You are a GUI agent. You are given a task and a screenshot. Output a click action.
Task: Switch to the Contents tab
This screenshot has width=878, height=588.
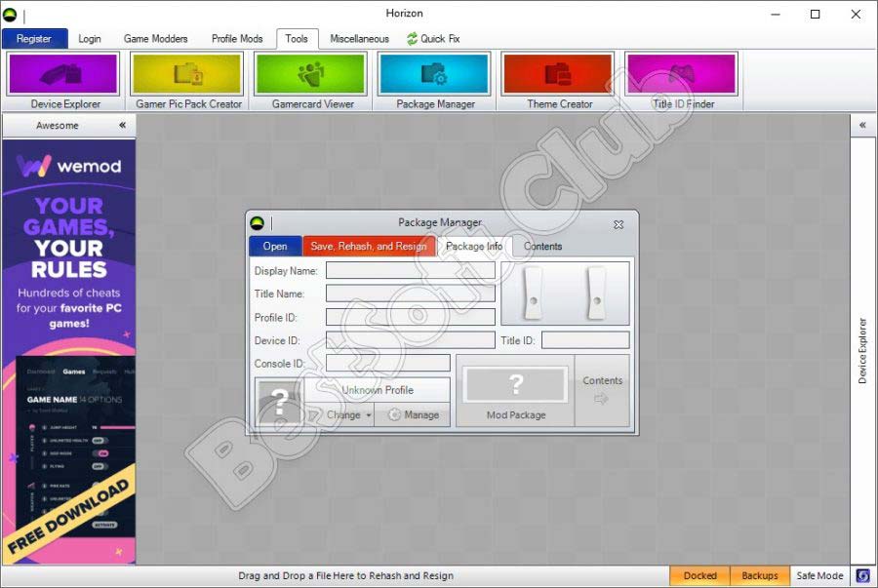click(542, 246)
